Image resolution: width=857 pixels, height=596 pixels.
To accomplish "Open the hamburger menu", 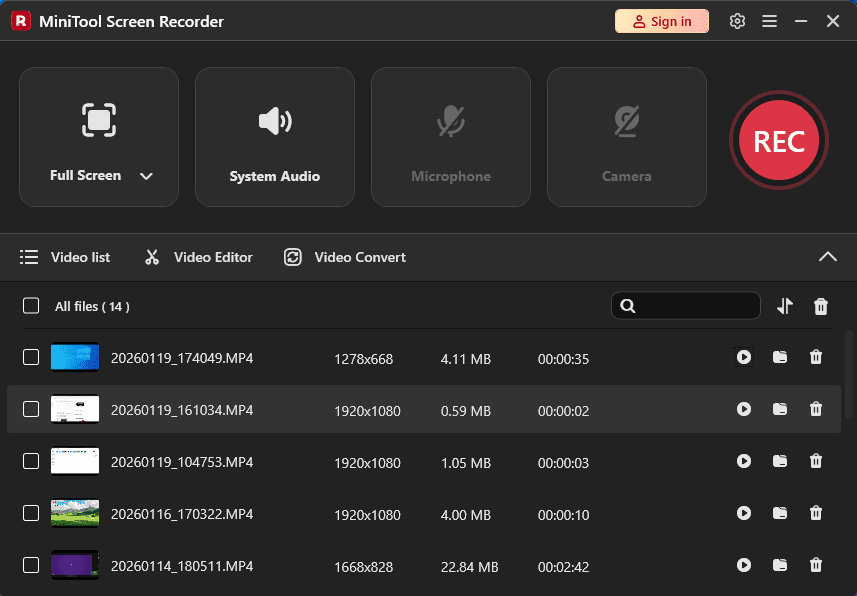I will (x=769, y=20).
